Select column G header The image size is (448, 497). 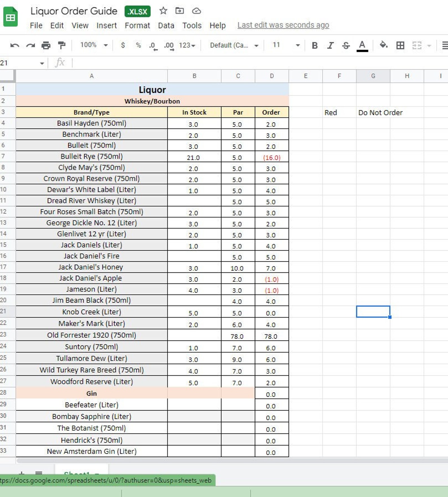[373, 76]
